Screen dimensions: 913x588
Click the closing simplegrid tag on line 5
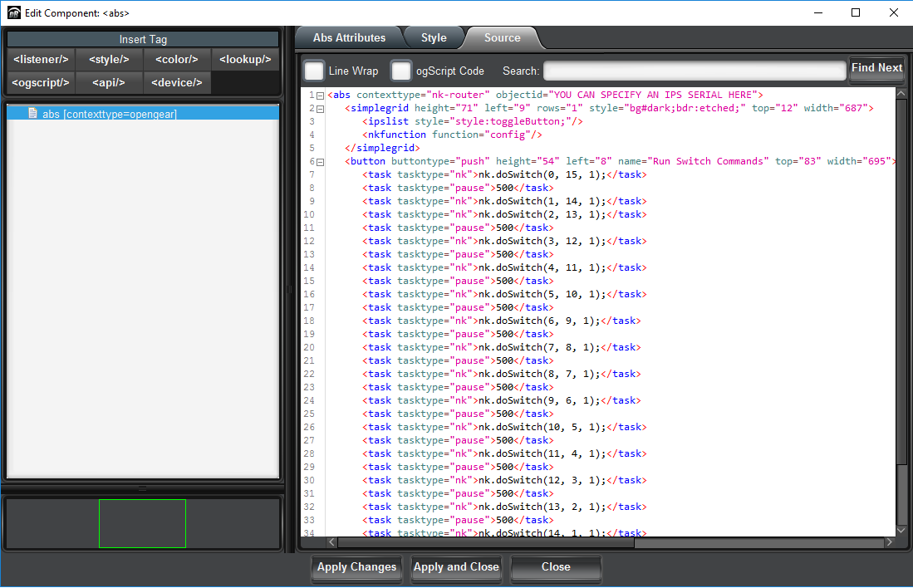click(x=382, y=148)
